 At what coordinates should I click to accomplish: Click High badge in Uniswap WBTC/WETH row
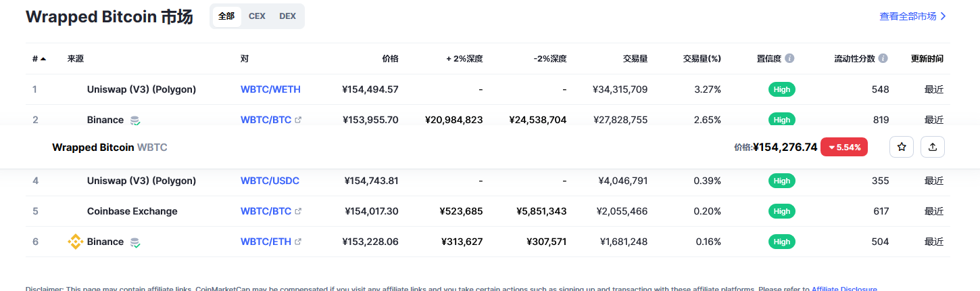782,89
